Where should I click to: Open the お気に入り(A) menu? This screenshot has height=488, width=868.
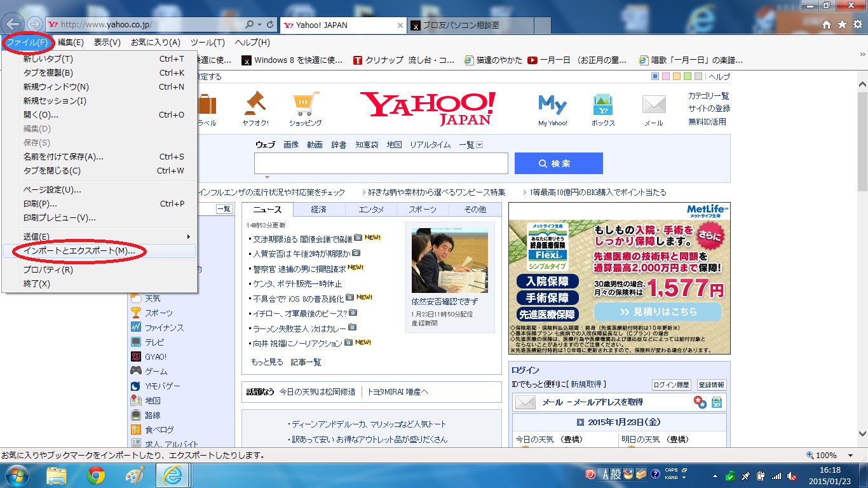(x=156, y=43)
